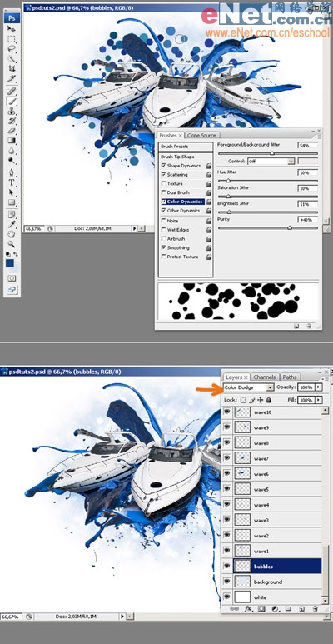333x644 pixels.
Task: Select Other Dynamics brush option
Action: [183, 211]
